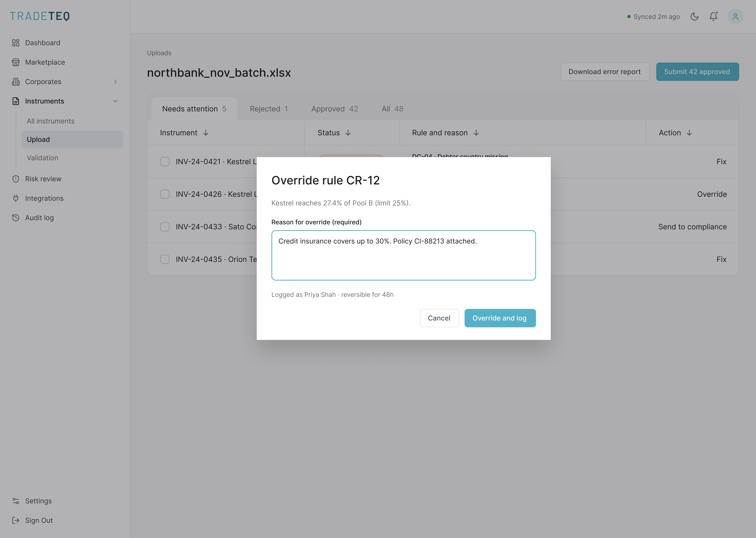Viewport: 756px width, 538px height.
Task: Check the INV-24-0426 Kestrel row checkbox
Action: click(165, 194)
